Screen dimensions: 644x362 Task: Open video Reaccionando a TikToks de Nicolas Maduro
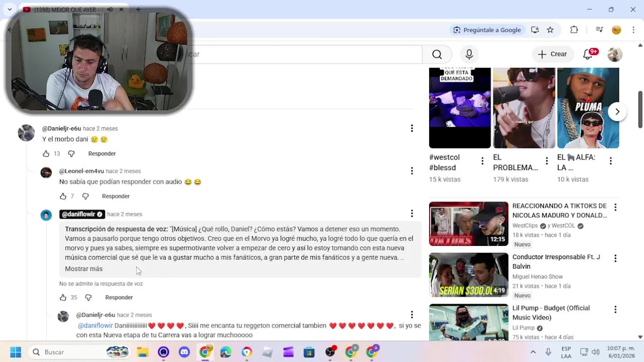click(x=469, y=224)
